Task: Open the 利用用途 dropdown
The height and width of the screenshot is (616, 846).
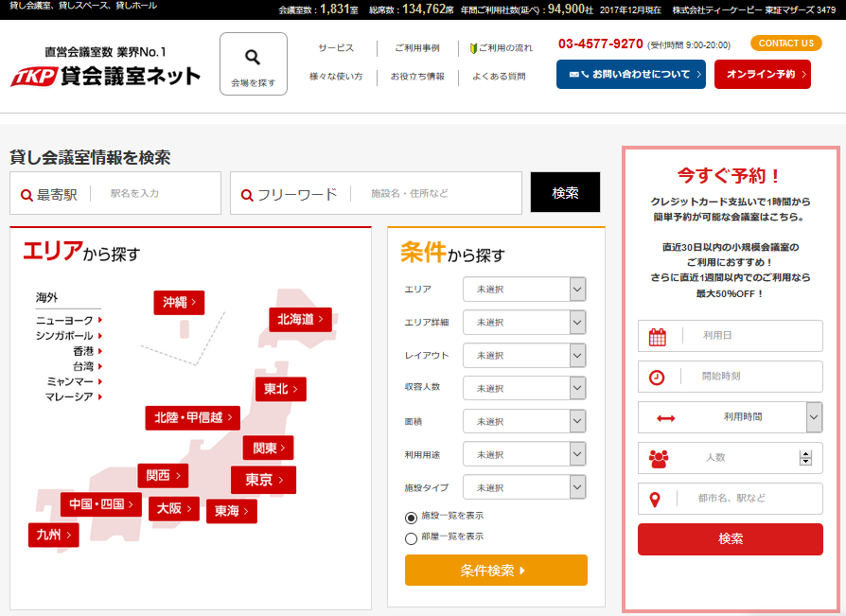Action: [524, 454]
